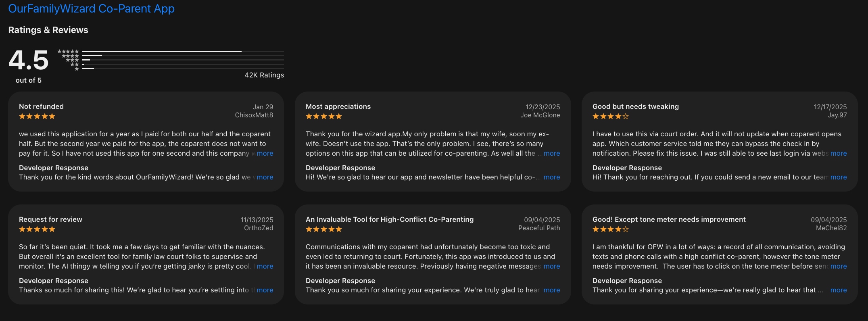
Task: Click the three-star icon in the histogram
Action: click(73, 60)
